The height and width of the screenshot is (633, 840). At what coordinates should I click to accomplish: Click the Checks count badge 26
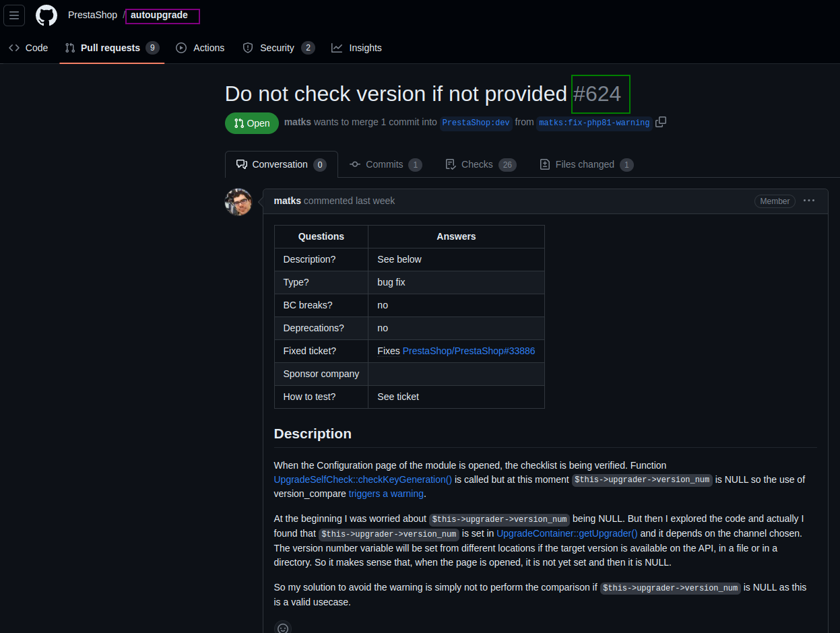coord(507,165)
